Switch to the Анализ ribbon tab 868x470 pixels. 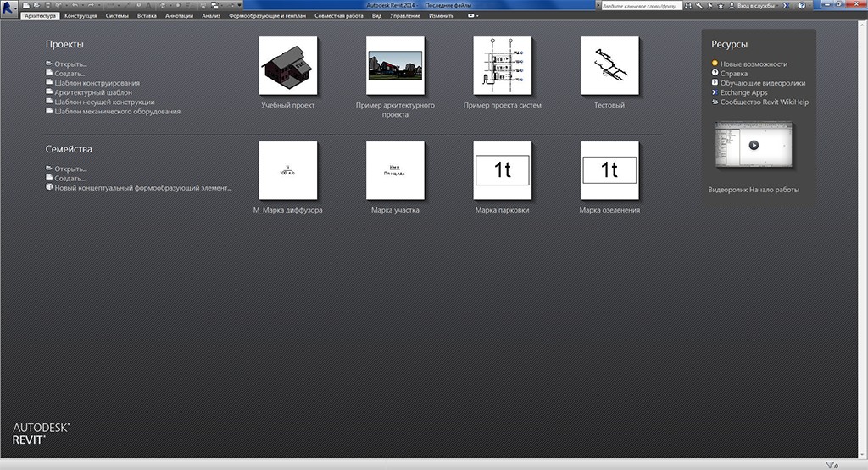coord(211,15)
